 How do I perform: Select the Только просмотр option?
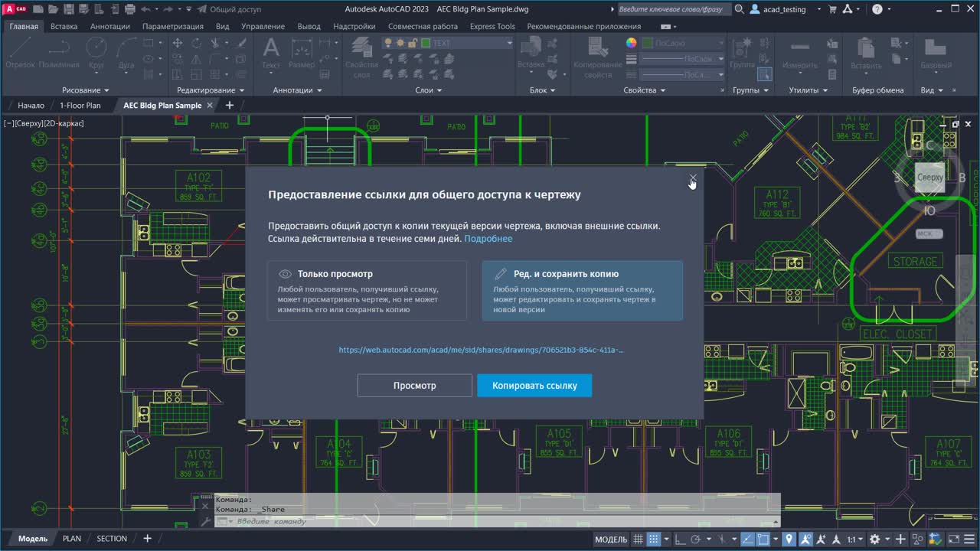367,290
